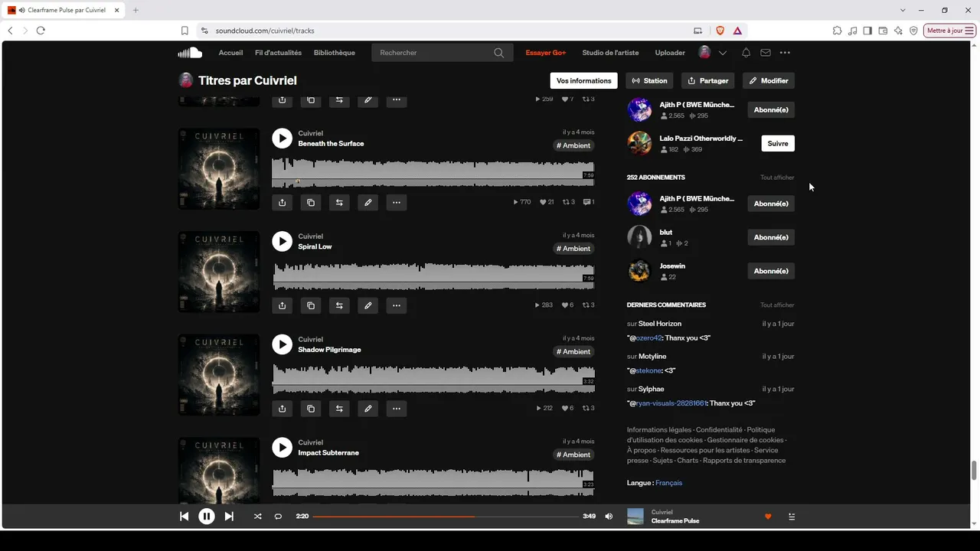Toggle shuffle in the player bar

(257, 517)
